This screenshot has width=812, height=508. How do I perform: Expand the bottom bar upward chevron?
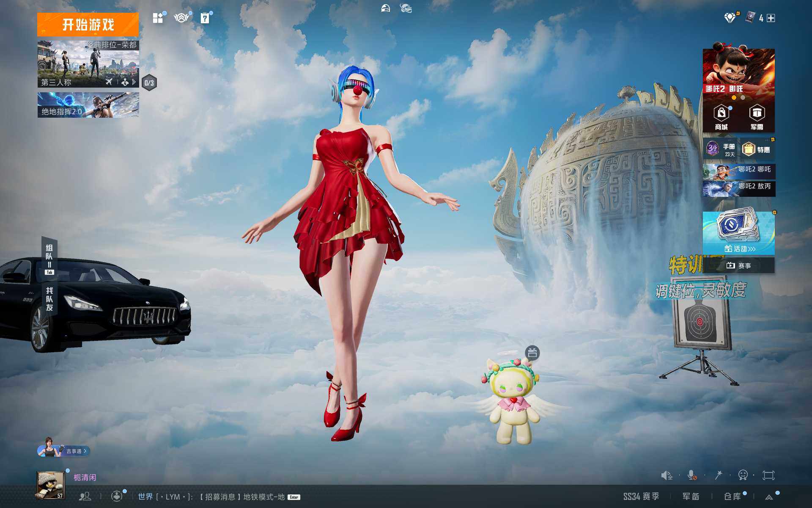click(x=769, y=497)
